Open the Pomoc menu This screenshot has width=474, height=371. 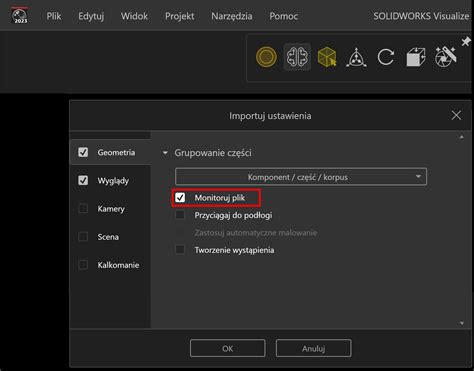click(283, 16)
